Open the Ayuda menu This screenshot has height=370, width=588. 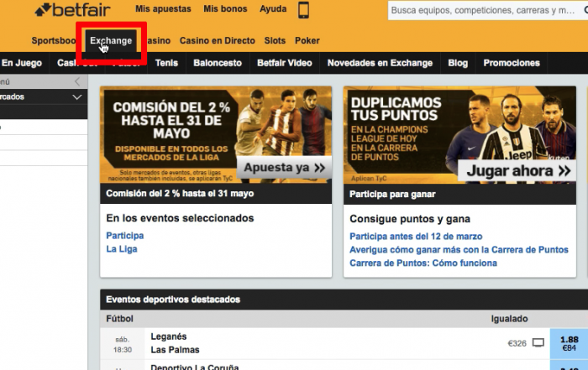tap(273, 8)
